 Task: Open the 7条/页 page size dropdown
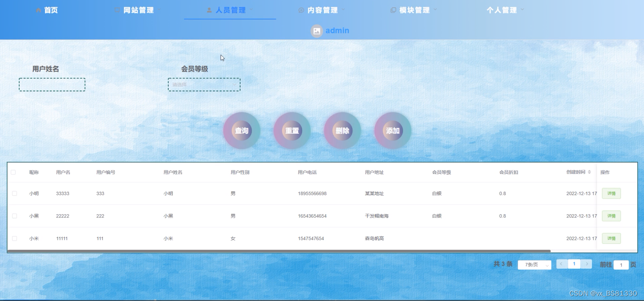tap(534, 265)
